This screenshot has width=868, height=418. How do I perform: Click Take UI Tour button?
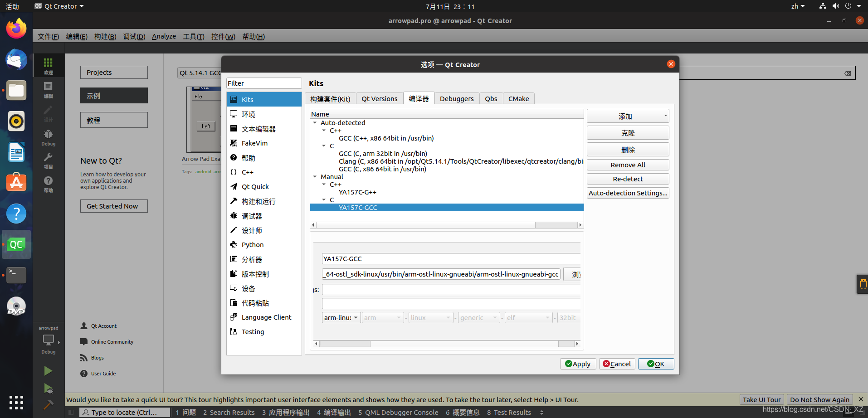pyautogui.click(x=761, y=399)
